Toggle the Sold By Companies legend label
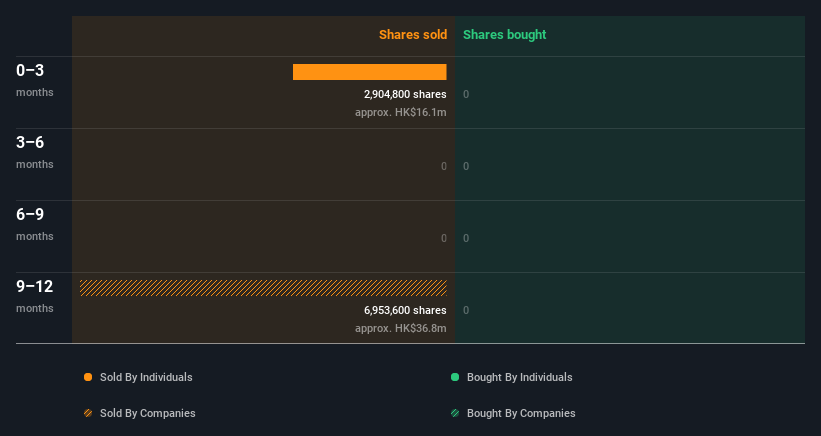Viewport: 821px width, 436px height. (x=148, y=413)
